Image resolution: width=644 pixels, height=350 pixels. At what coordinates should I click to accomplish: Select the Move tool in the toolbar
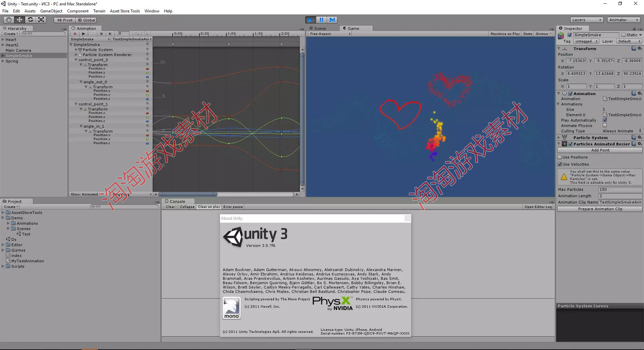19,20
